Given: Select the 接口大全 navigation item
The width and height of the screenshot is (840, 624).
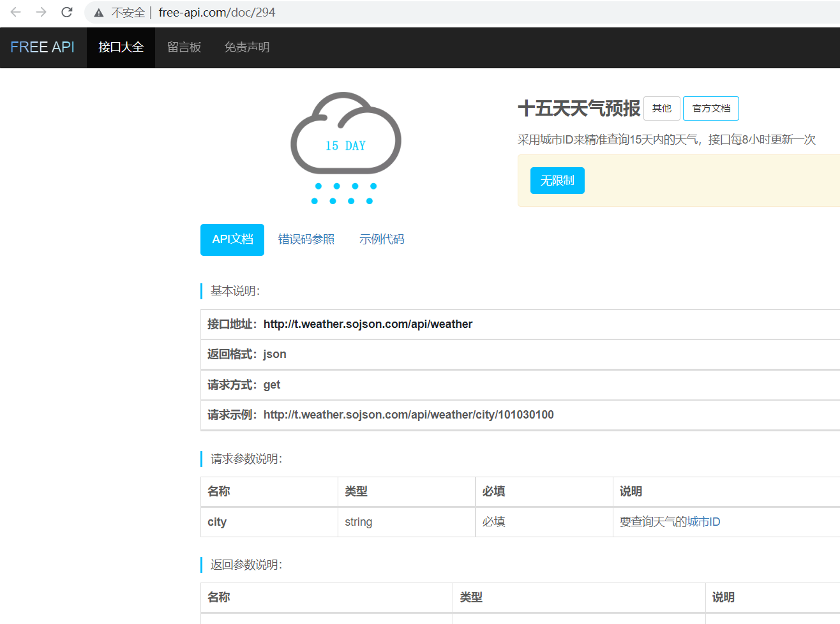Looking at the screenshot, I should click(121, 47).
